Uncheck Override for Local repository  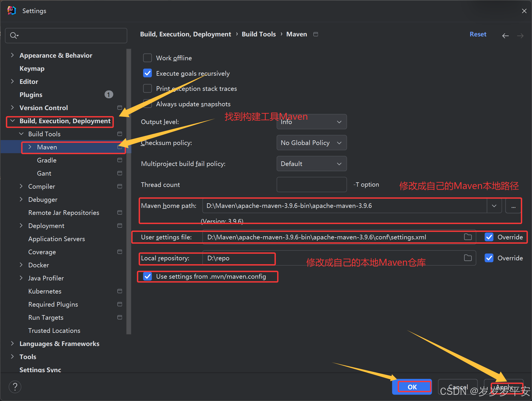coord(489,258)
